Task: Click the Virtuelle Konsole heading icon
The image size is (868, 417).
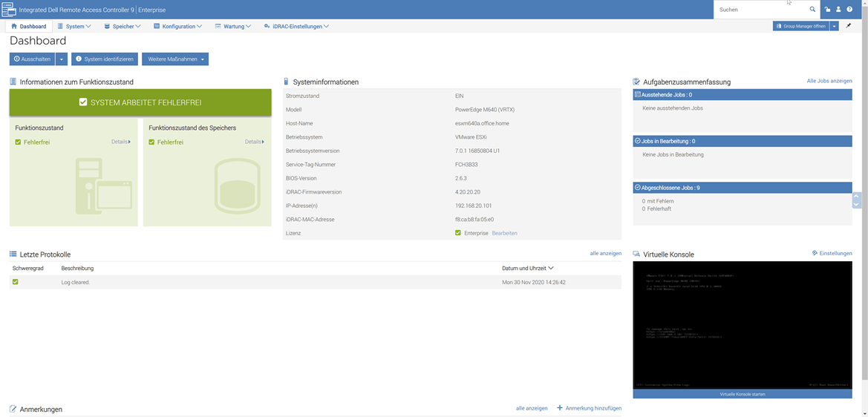Action: pos(636,254)
